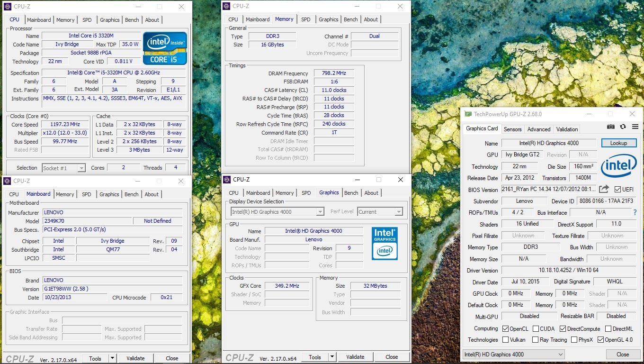Click the processor Name field 'Intel Core i5 3320M'

pyautogui.click(x=91, y=36)
